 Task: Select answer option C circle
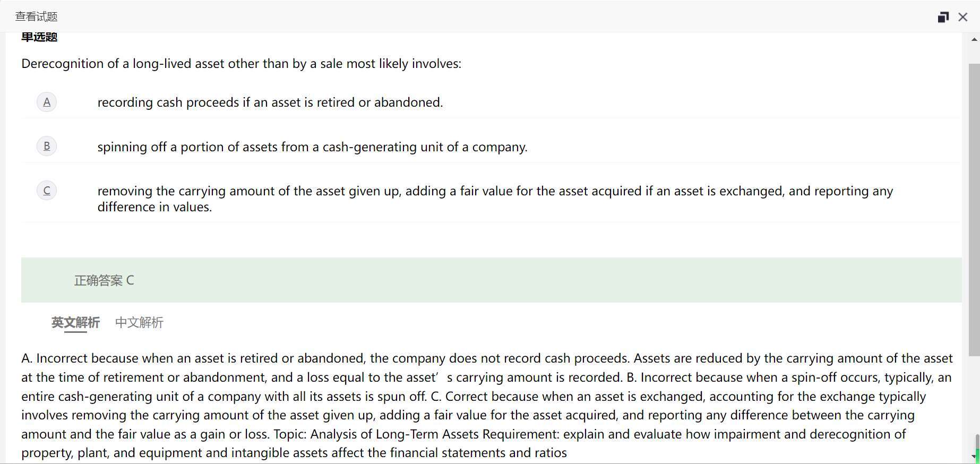click(x=47, y=191)
